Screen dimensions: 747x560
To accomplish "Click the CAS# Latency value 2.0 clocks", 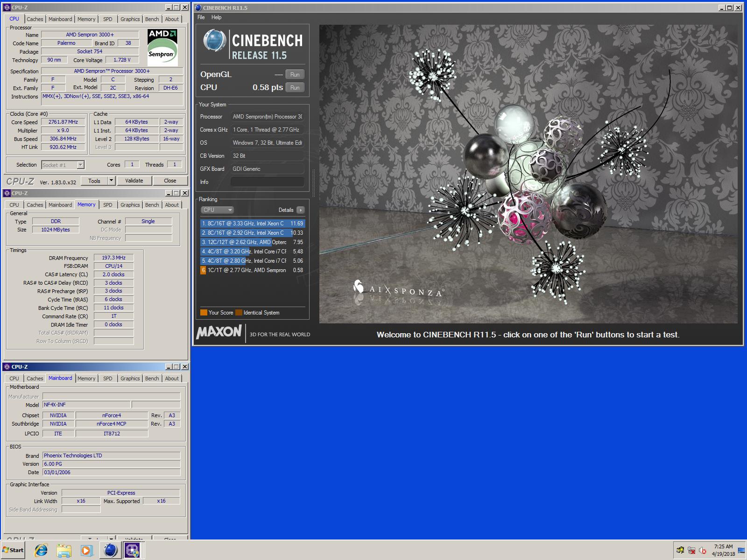I will coord(114,274).
